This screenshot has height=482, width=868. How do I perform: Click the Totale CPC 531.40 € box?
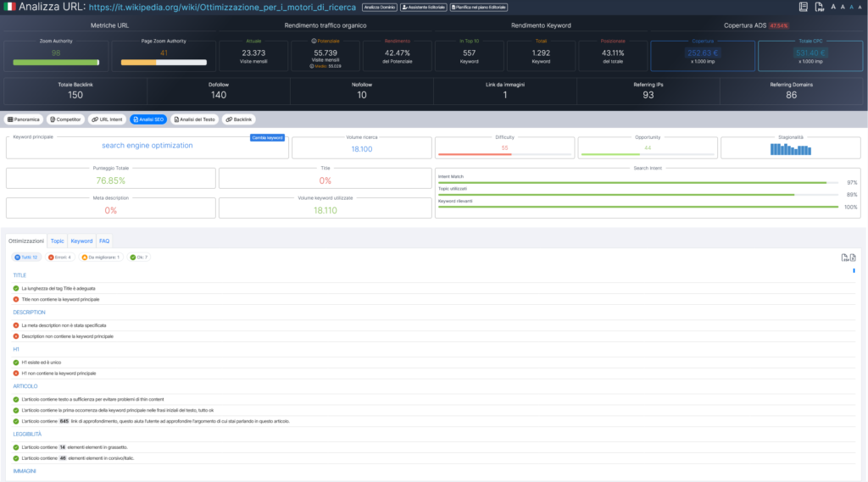810,55
